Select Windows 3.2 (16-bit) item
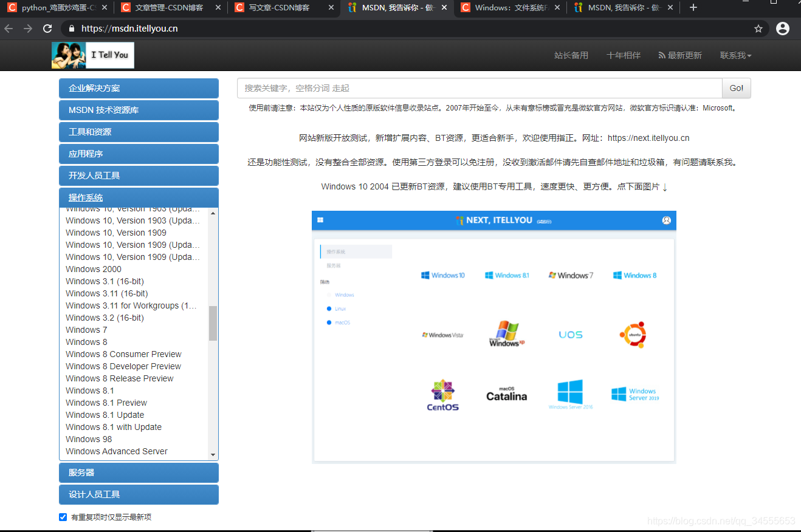801x532 pixels. 105,318
